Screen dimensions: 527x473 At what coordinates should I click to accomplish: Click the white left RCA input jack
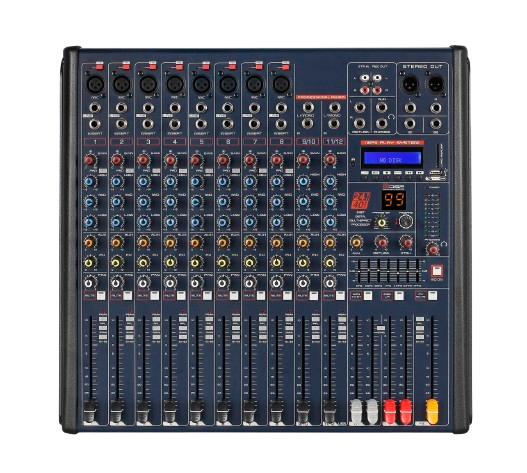click(x=364, y=78)
